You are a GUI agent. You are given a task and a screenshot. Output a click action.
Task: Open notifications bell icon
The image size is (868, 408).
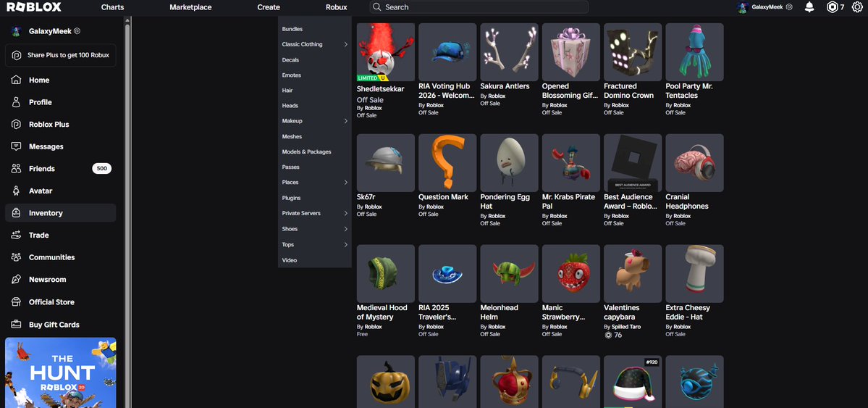[809, 7]
